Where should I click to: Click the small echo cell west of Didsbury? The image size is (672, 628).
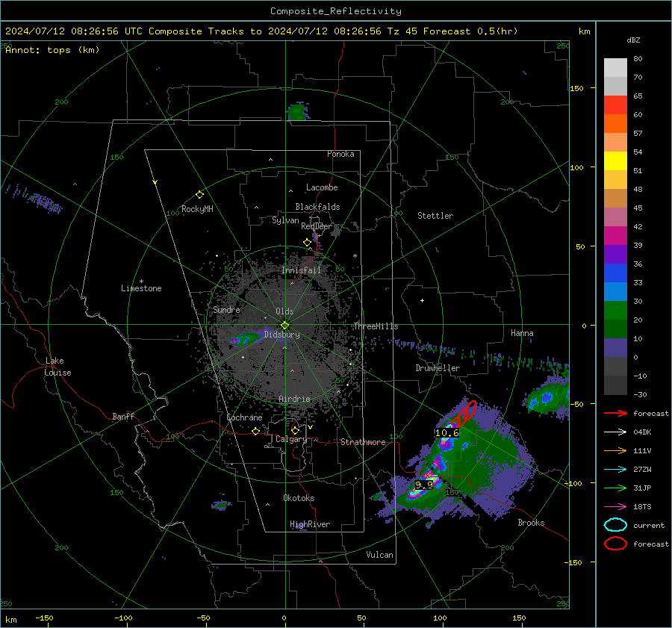coord(246,339)
